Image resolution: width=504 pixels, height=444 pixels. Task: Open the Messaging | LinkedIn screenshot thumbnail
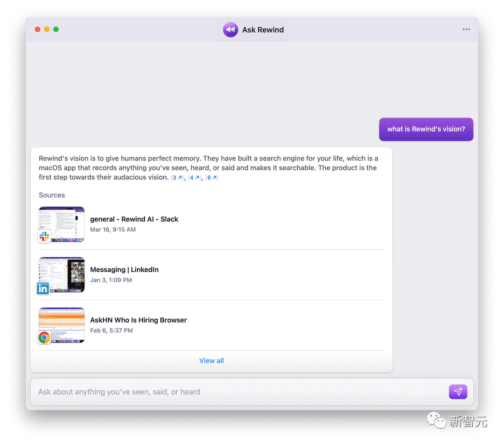(x=62, y=275)
